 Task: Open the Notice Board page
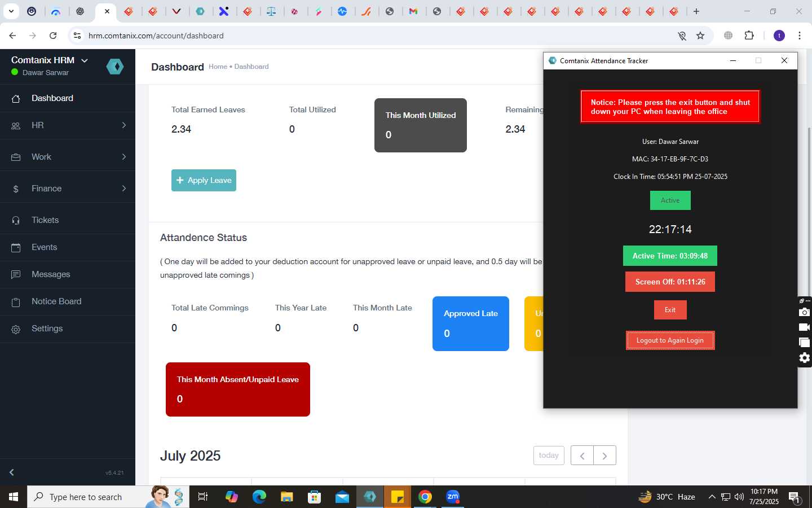tap(68, 301)
